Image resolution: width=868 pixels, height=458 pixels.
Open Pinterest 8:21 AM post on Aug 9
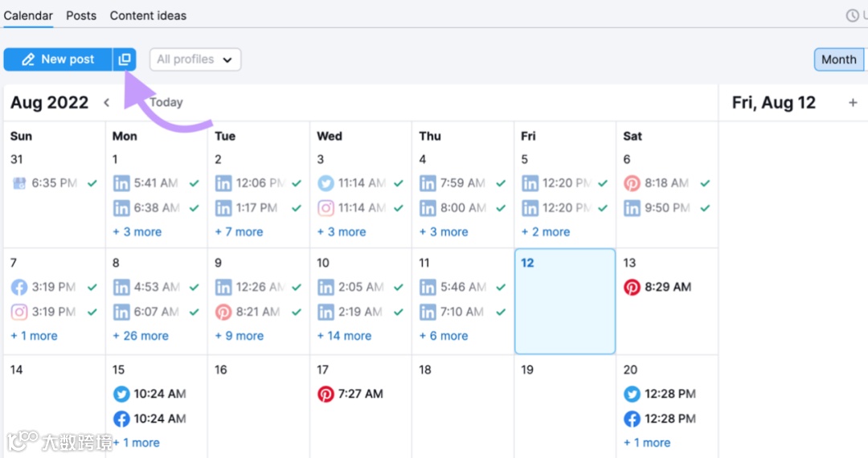(x=259, y=312)
